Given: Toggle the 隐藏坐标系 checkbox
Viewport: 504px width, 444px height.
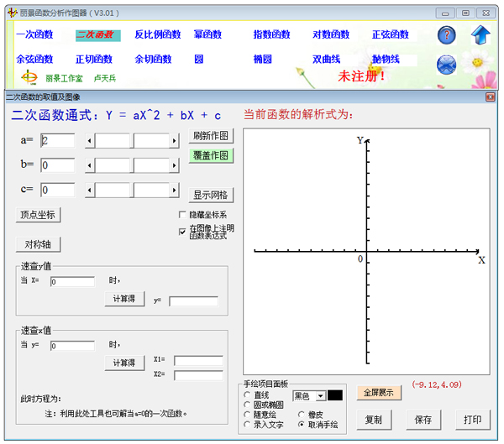Looking at the screenshot, I should (182, 214).
